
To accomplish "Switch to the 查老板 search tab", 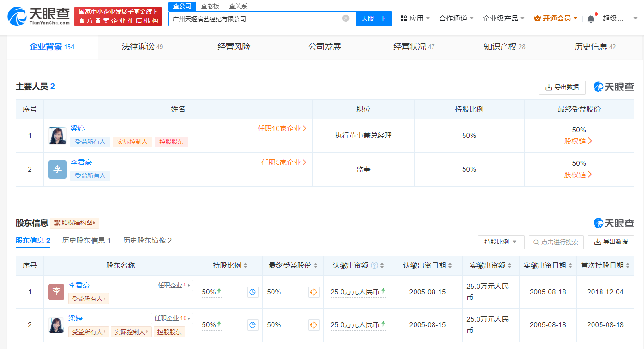I will tap(210, 6).
